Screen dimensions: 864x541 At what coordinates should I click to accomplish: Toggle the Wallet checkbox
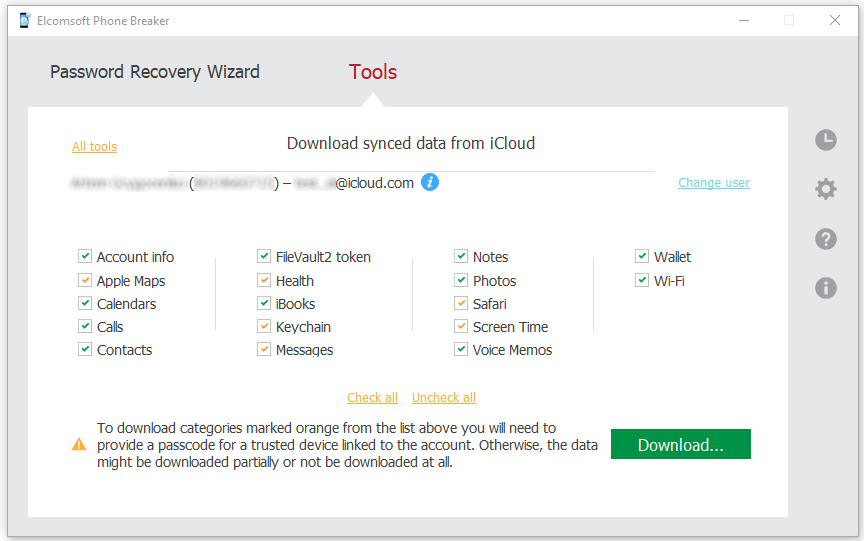coord(642,256)
